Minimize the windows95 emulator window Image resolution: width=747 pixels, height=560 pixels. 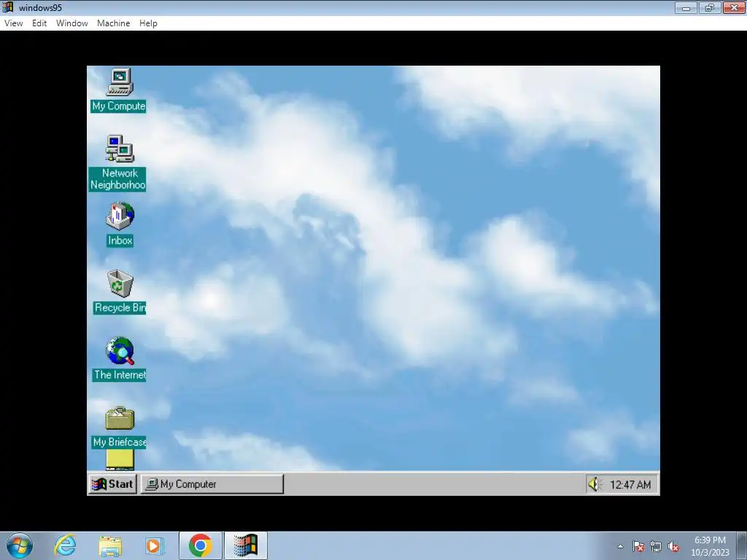click(686, 7)
